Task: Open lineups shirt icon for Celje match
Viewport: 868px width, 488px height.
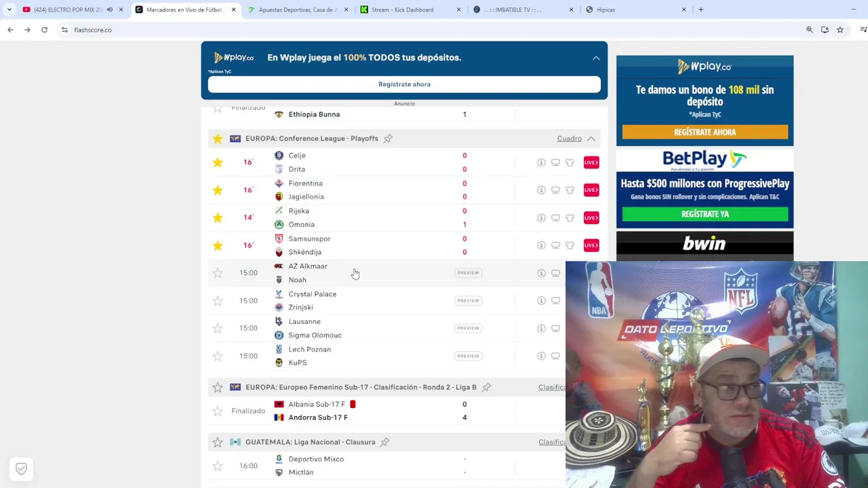Action: pos(570,163)
